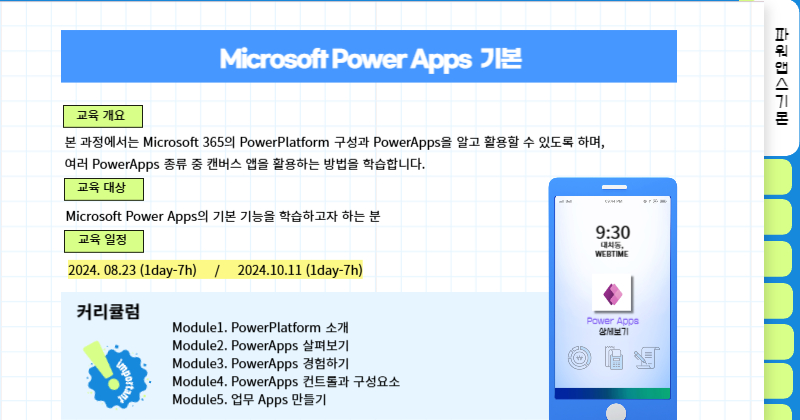Select the 교육 일정 label
This screenshot has width=800, height=420.
click(104, 241)
